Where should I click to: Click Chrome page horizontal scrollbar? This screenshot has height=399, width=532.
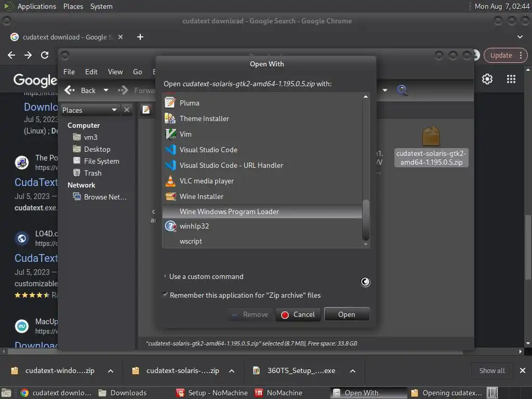(x=235, y=352)
